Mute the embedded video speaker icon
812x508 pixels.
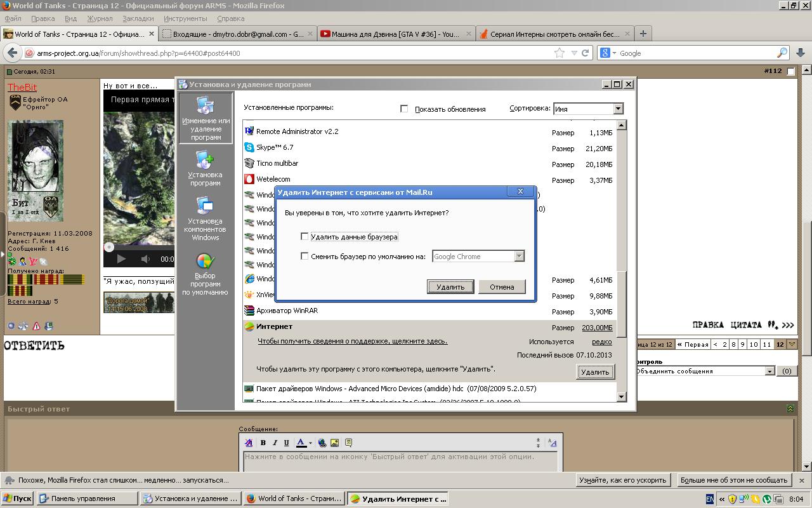pyautogui.click(x=145, y=258)
